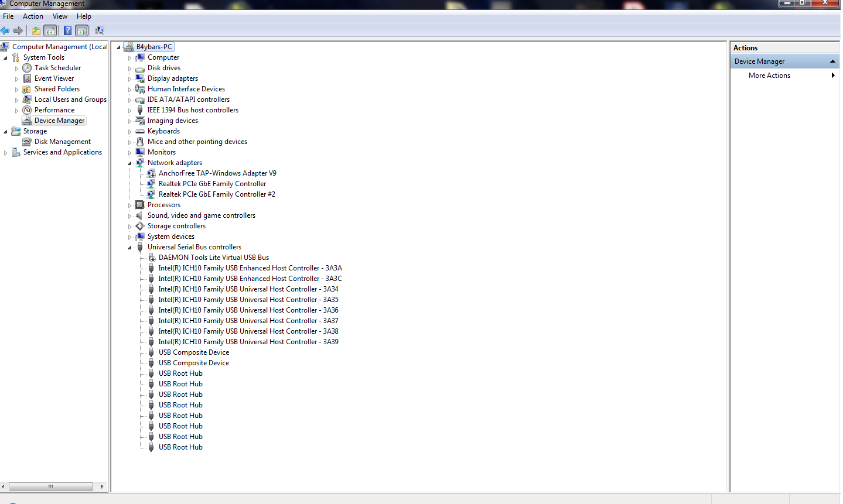Click the left pane scroll-right arrow
The width and height of the screenshot is (843, 504).
[x=102, y=486]
